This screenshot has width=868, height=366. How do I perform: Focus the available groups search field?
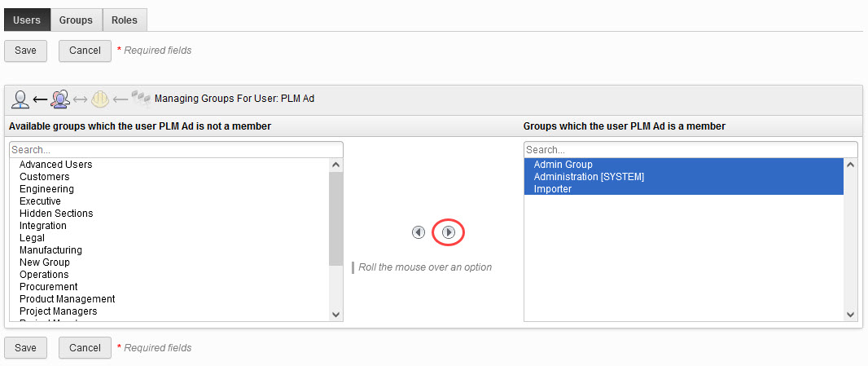tap(176, 150)
